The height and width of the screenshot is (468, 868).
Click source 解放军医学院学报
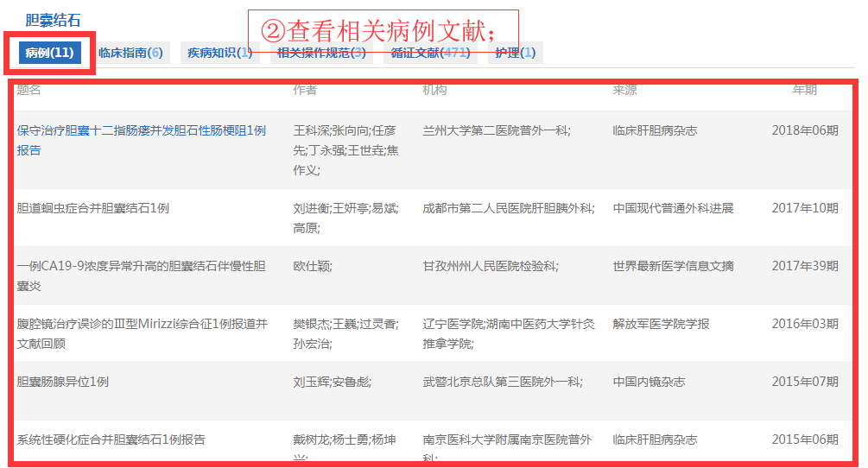(661, 324)
